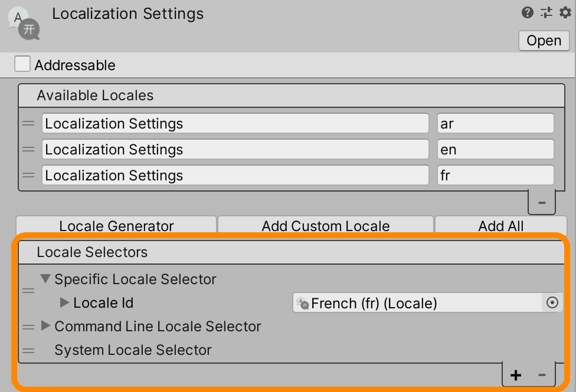Click the reorder handle for System Locale Selector
This screenshot has height=392, width=576.
click(x=28, y=350)
